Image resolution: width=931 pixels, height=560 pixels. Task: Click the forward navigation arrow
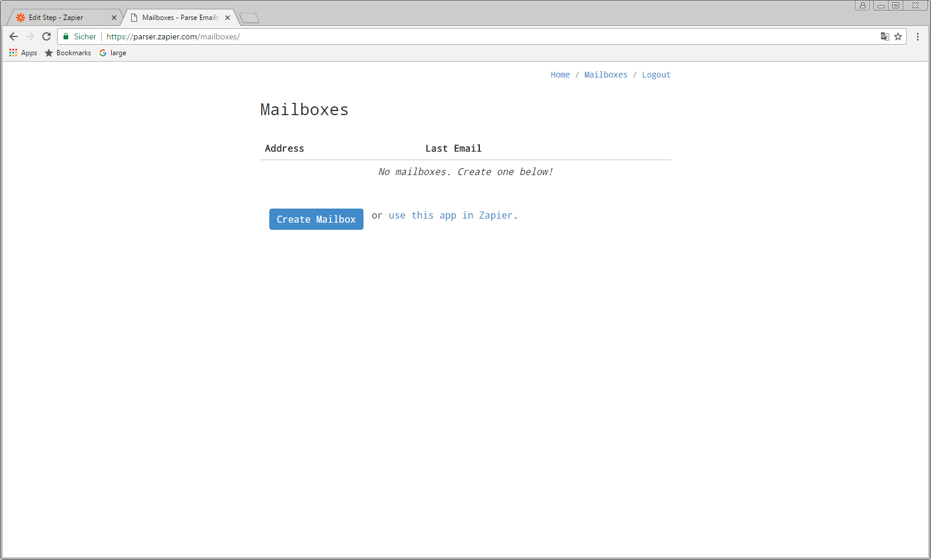point(30,36)
